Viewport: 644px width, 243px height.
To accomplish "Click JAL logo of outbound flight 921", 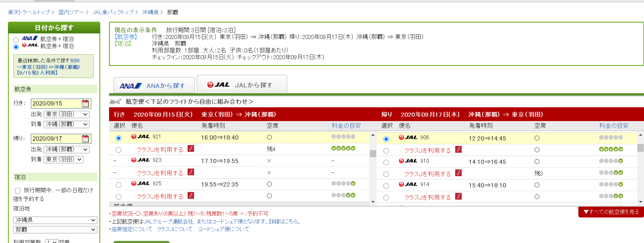I will tap(141, 137).
